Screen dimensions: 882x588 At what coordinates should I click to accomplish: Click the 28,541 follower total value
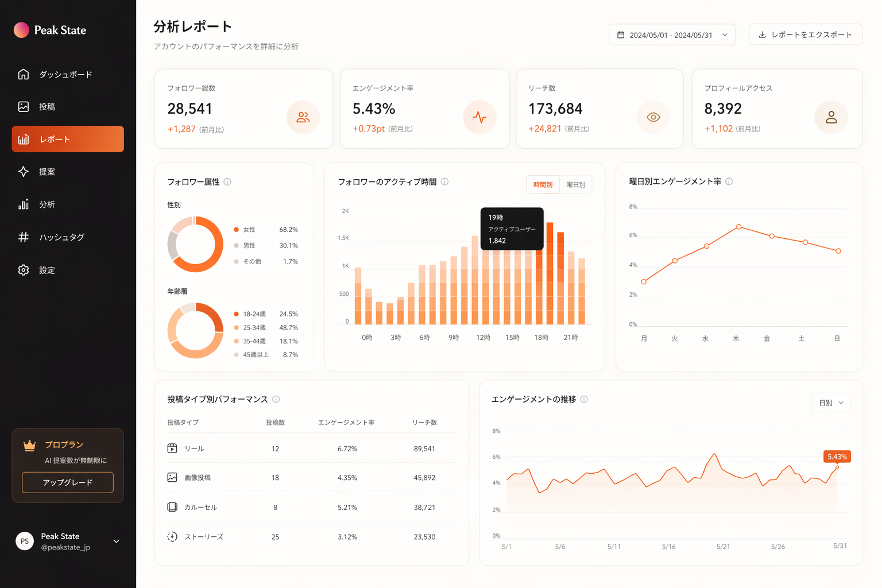click(190, 109)
